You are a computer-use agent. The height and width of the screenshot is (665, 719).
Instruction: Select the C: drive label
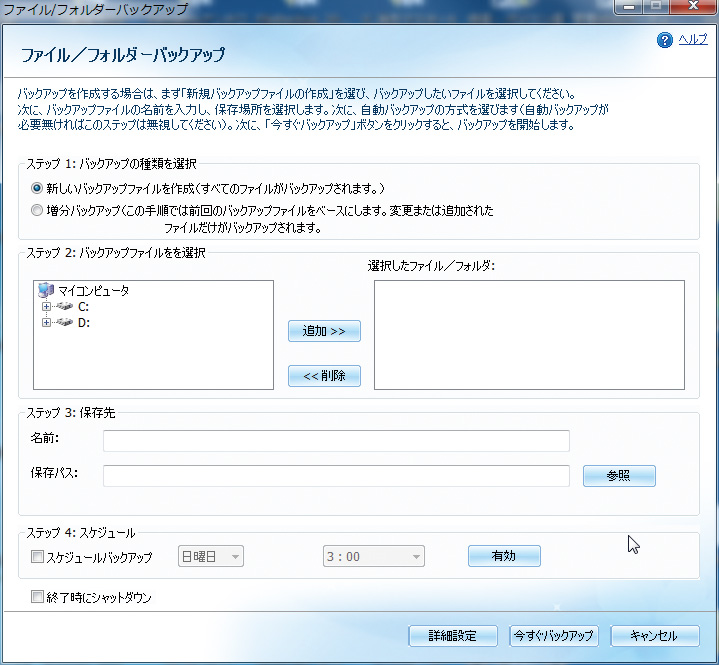(83, 306)
